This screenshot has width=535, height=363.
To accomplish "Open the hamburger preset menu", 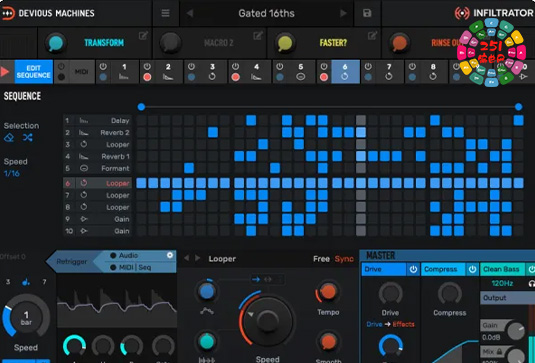I will pos(165,13).
